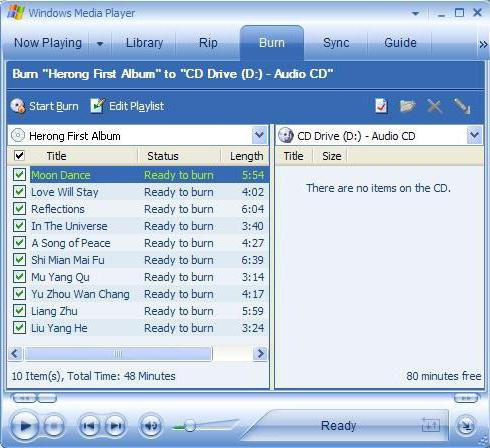Click the next track button
The height and width of the screenshot is (448, 490).
tap(116, 426)
